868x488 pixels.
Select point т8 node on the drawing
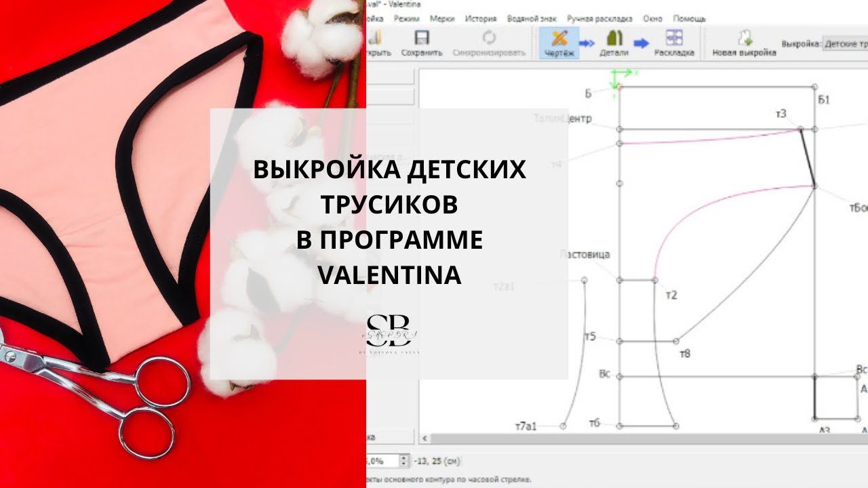pyautogui.click(x=677, y=341)
